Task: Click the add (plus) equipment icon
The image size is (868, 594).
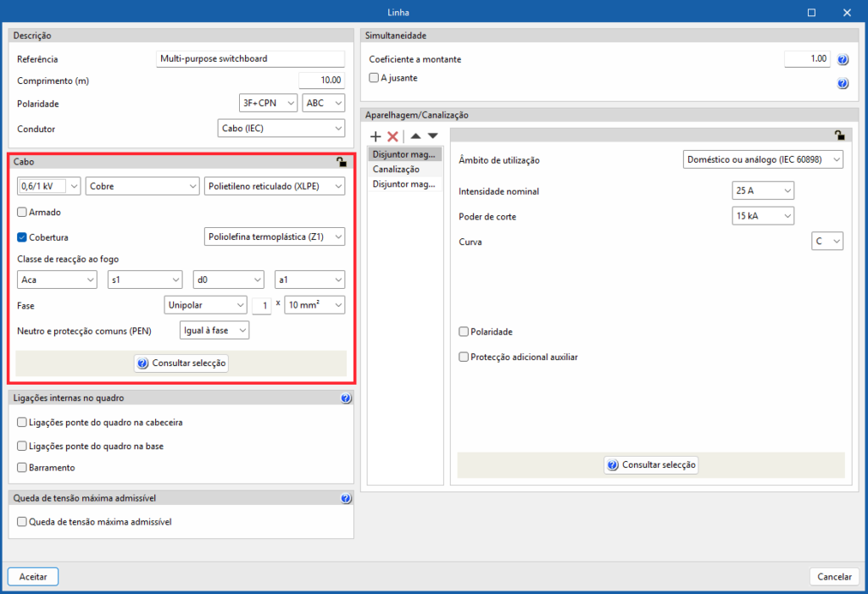Action: [x=376, y=136]
